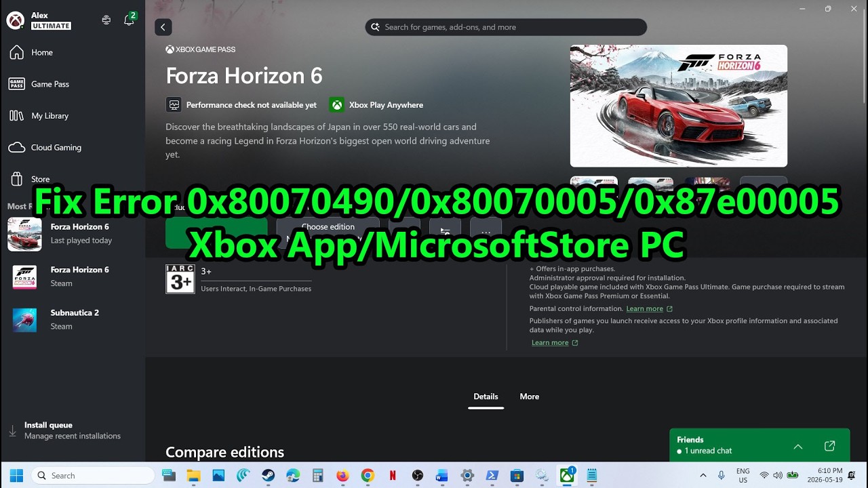This screenshot has height=488, width=868.
Task: Click 'Xbox Play Anywhere' label
Action: 386,105
